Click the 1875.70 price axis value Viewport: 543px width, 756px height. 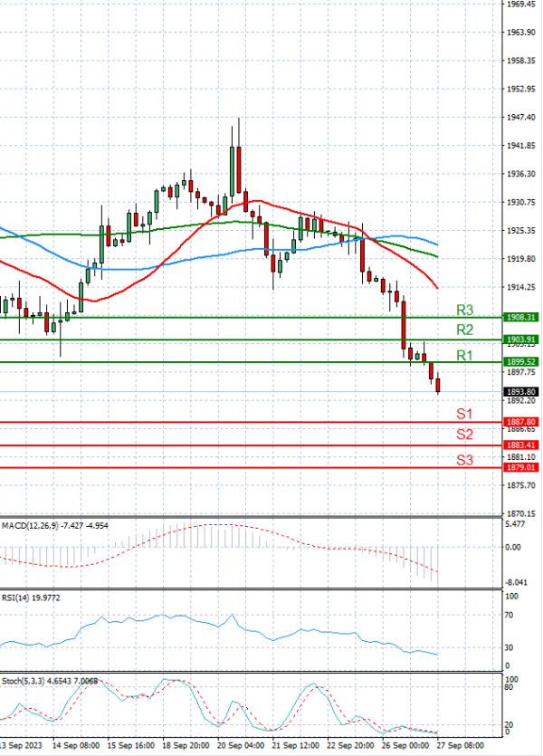tap(521, 485)
